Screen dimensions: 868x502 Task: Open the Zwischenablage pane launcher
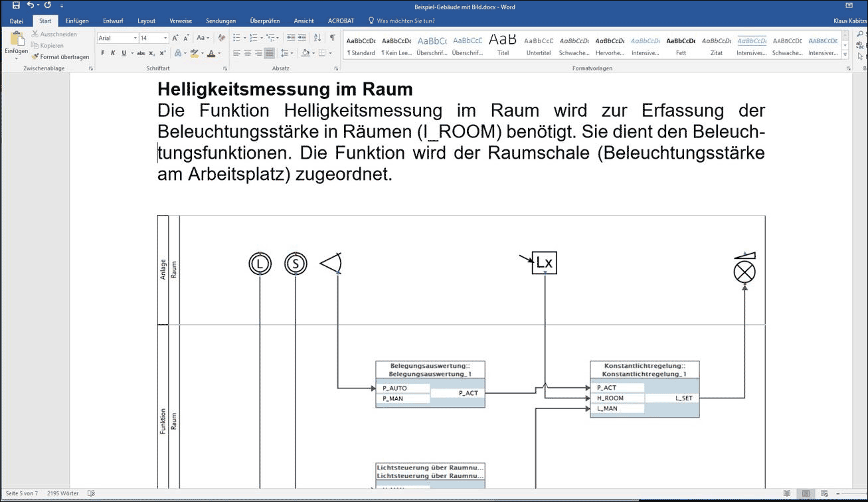tap(90, 68)
